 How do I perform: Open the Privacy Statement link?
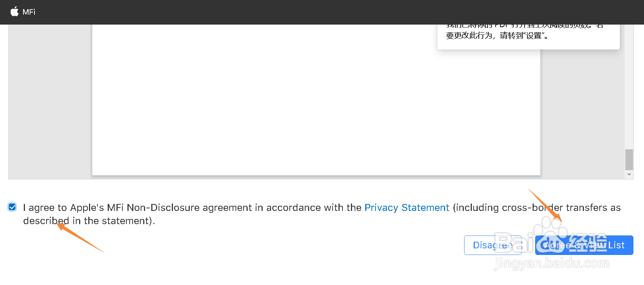[407, 208]
